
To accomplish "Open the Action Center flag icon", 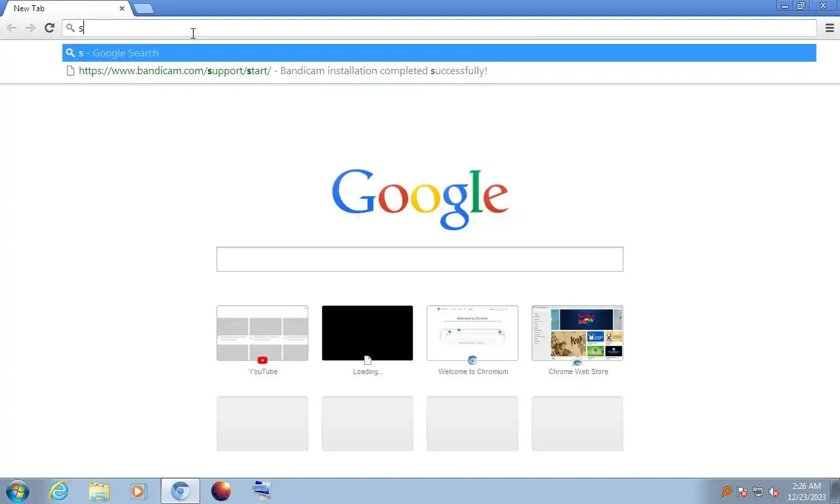I will point(742,492).
